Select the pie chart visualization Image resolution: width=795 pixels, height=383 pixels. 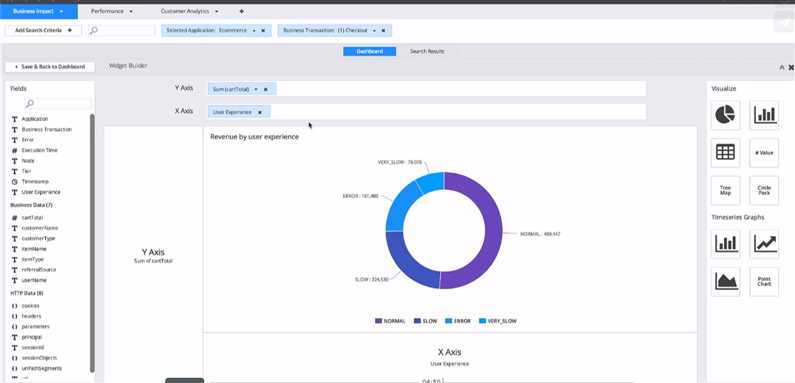(x=725, y=115)
